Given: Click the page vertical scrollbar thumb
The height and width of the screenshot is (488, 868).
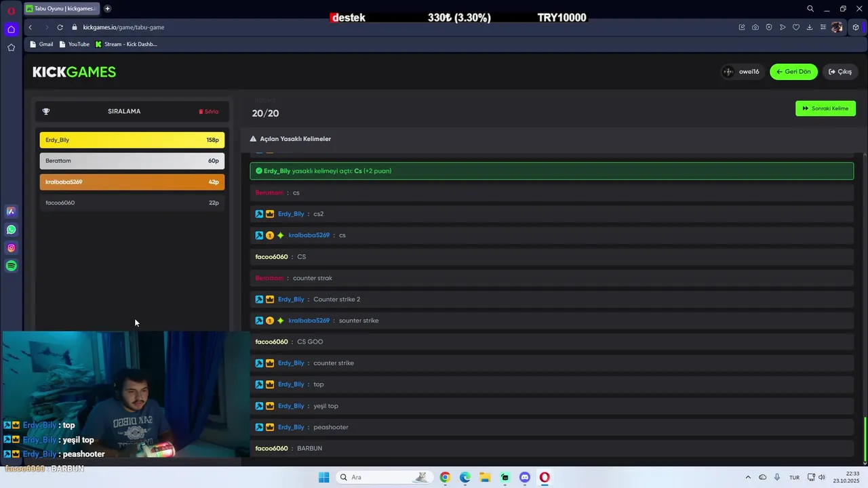Looking at the screenshot, I should pos(865,439).
